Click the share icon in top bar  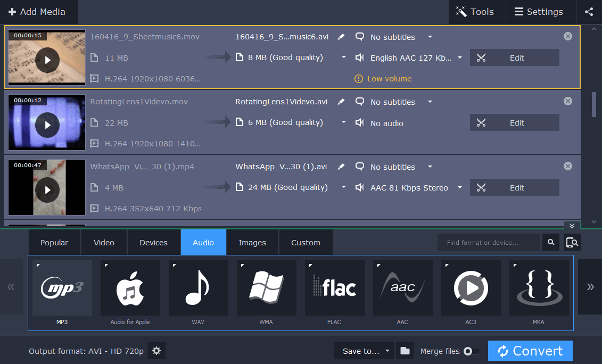(589, 12)
